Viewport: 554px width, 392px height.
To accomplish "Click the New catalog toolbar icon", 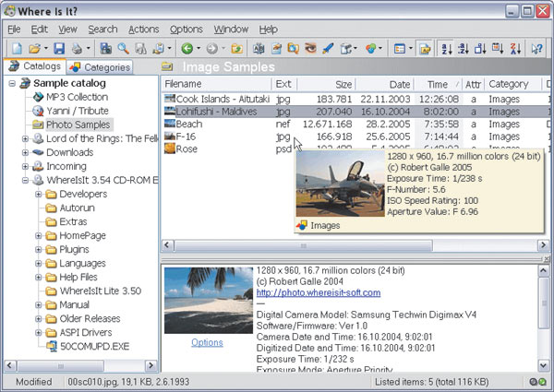I will click(x=16, y=48).
